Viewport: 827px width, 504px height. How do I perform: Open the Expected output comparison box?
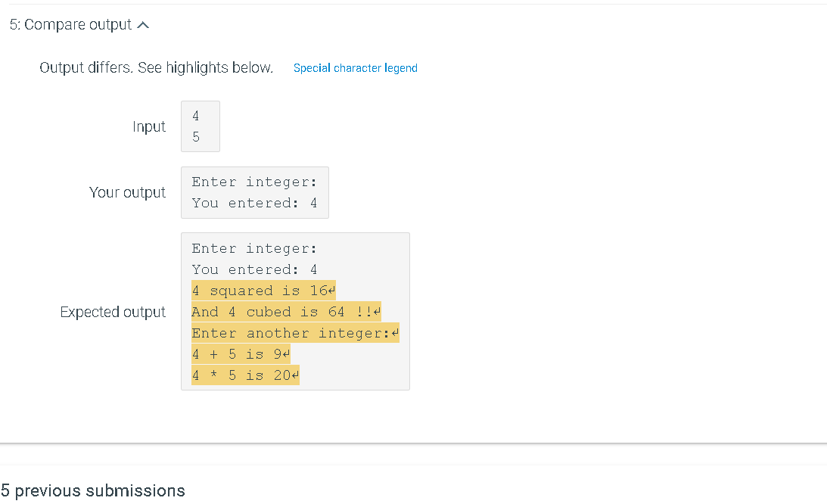click(295, 311)
